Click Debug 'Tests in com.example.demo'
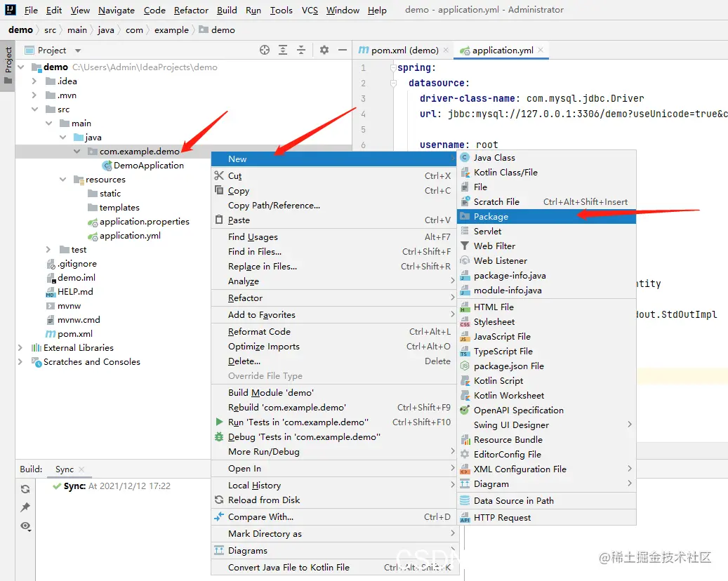Screen dimensions: 728x581 tap(334, 437)
